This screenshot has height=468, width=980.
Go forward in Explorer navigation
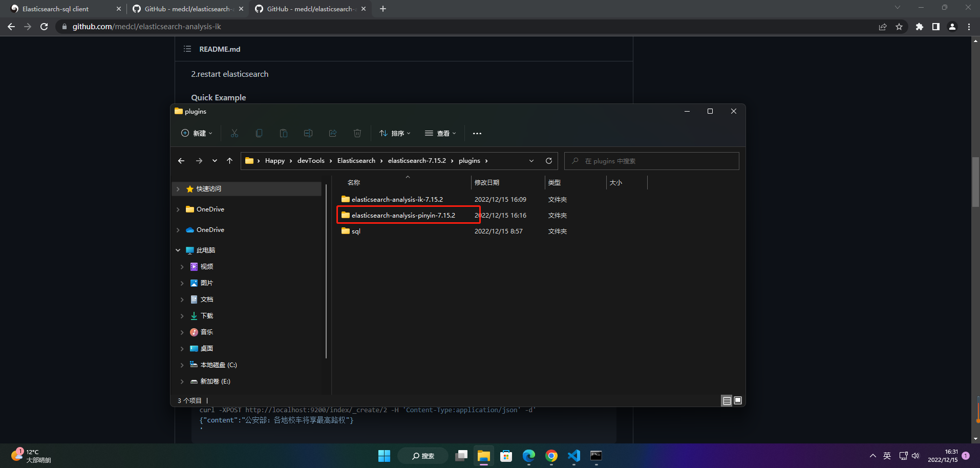point(199,161)
